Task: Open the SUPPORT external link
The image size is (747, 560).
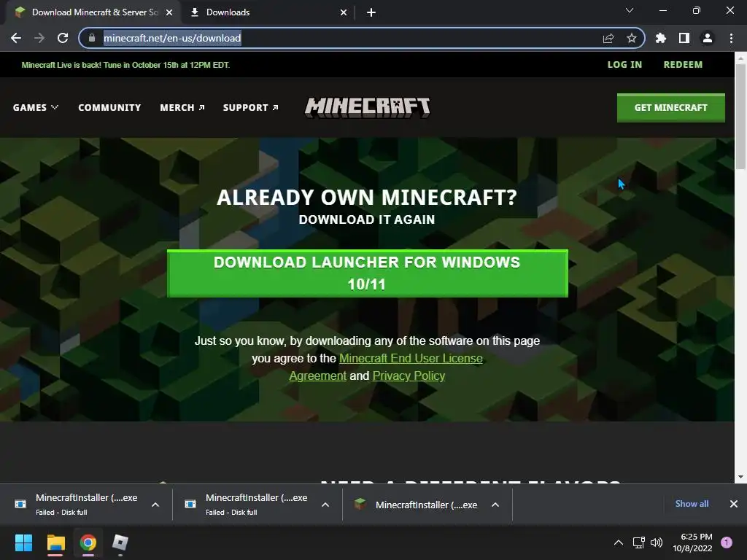Action: (251, 108)
